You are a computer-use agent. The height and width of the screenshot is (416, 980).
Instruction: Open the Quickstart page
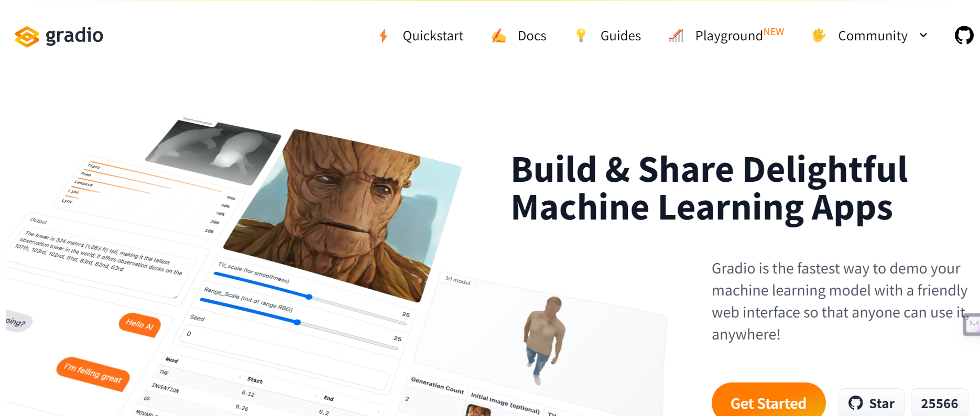click(433, 36)
